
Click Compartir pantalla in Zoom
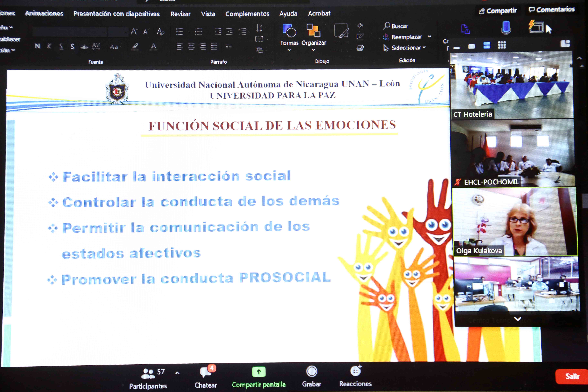259,377
